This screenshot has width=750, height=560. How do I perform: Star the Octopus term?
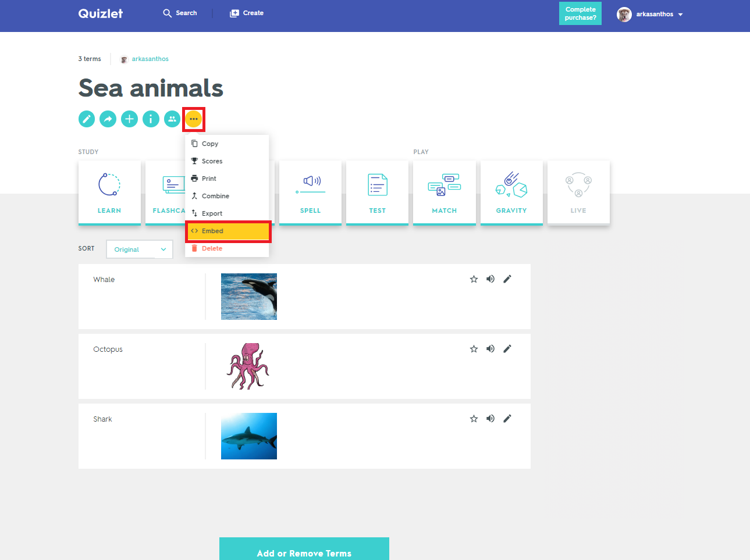click(473, 348)
